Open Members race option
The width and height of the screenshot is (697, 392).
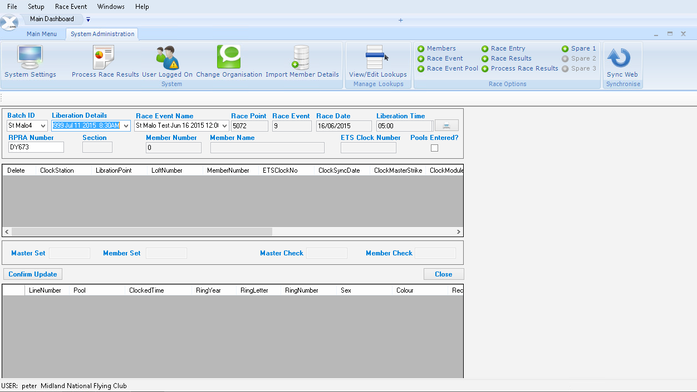click(437, 48)
